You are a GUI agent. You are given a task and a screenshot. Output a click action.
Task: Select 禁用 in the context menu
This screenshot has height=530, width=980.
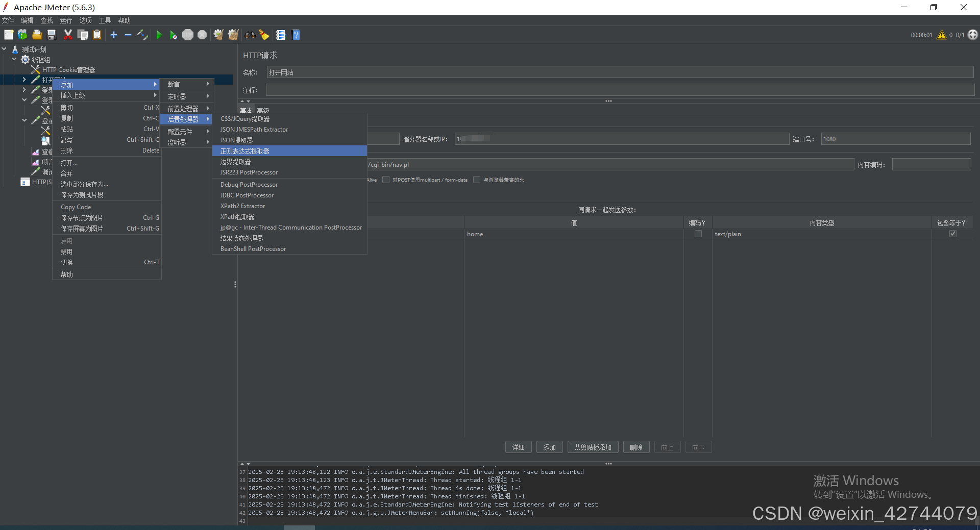click(x=107, y=251)
